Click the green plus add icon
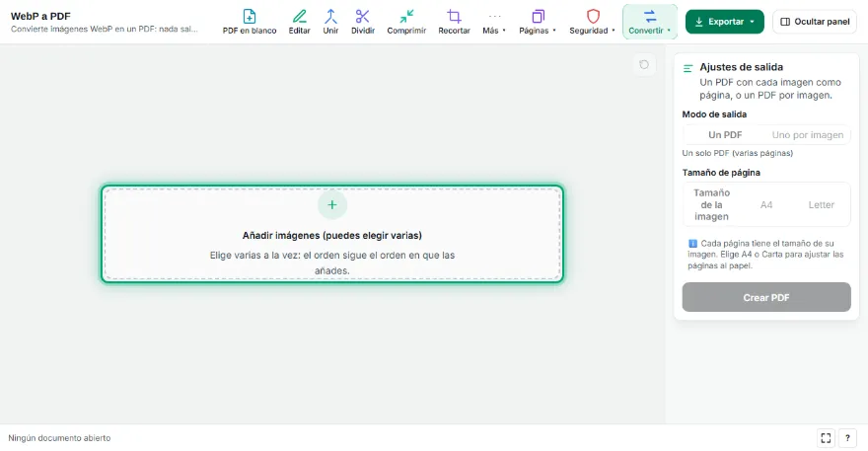The width and height of the screenshot is (868, 451). point(332,205)
